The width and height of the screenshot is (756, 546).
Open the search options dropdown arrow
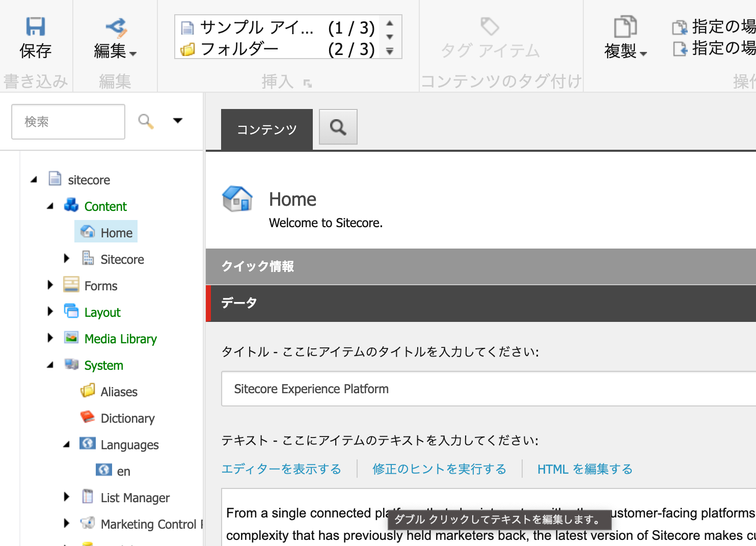click(x=178, y=121)
